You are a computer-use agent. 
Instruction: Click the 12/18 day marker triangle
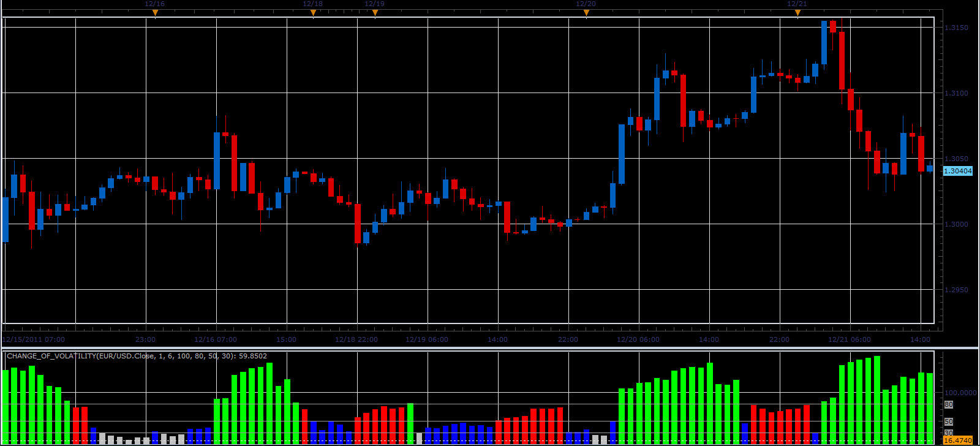point(313,12)
